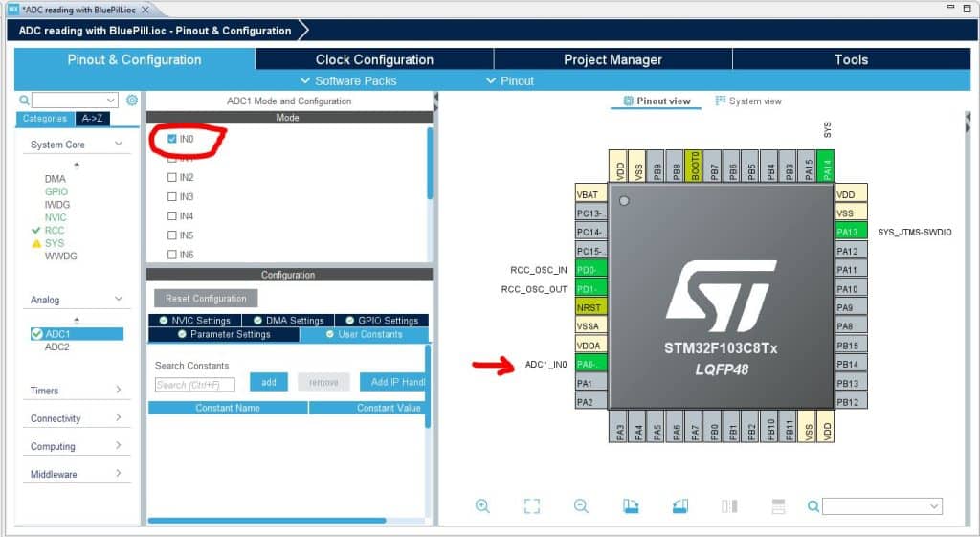The image size is (980, 537).
Task: Open the Tools tab
Action: [851, 59]
